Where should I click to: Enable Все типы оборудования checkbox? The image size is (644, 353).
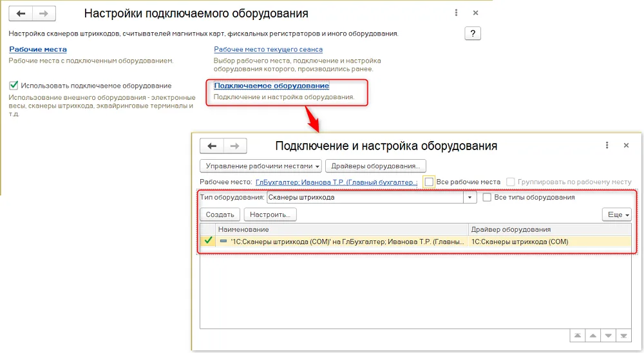tap(487, 197)
